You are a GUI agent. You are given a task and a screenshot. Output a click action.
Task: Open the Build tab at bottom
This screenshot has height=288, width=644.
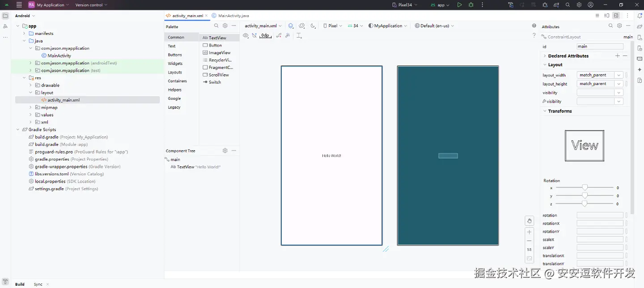coord(20,284)
